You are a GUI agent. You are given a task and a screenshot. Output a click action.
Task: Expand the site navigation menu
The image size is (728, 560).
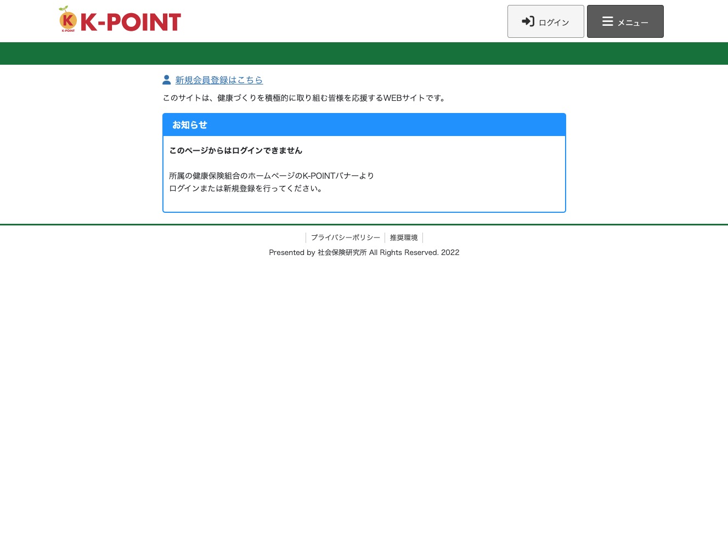(x=625, y=21)
